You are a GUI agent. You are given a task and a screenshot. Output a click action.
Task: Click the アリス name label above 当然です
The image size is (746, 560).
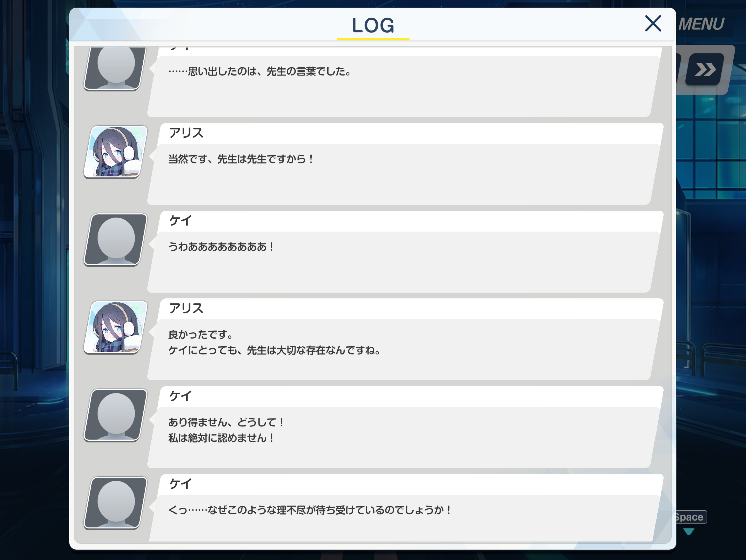[x=186, y=133]
